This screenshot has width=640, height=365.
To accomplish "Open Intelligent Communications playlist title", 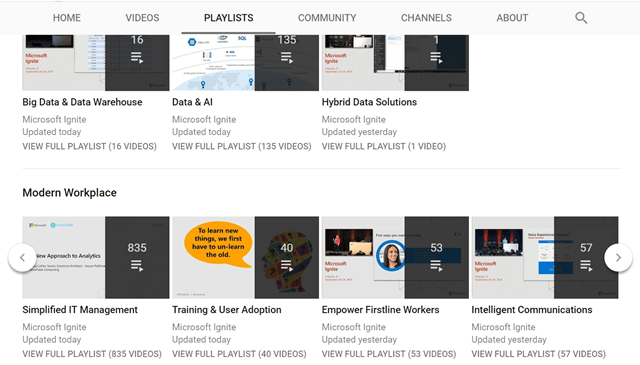I will point(532,310).
